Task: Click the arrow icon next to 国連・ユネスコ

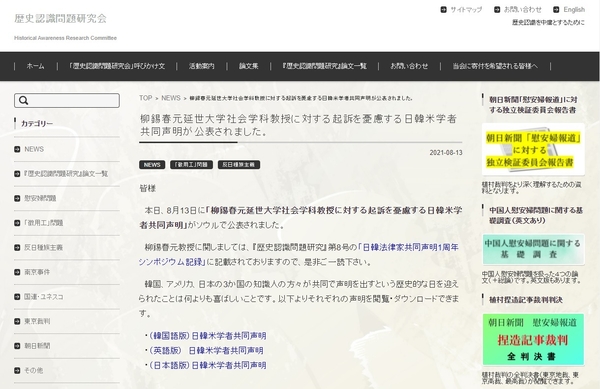Action: click(x=17, y=296)
